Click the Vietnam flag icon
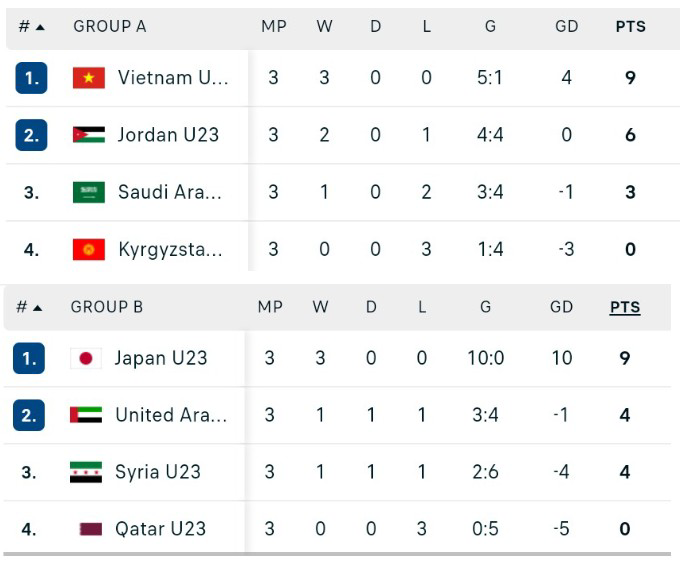Image resolution: width=682 pixels, height=562 pixels. coord(89,78)
